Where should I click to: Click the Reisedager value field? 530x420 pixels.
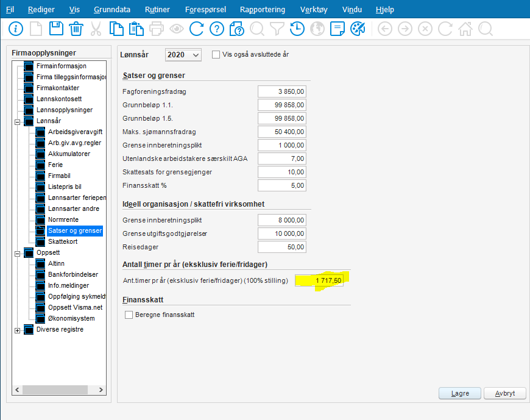tap(282, 247)
